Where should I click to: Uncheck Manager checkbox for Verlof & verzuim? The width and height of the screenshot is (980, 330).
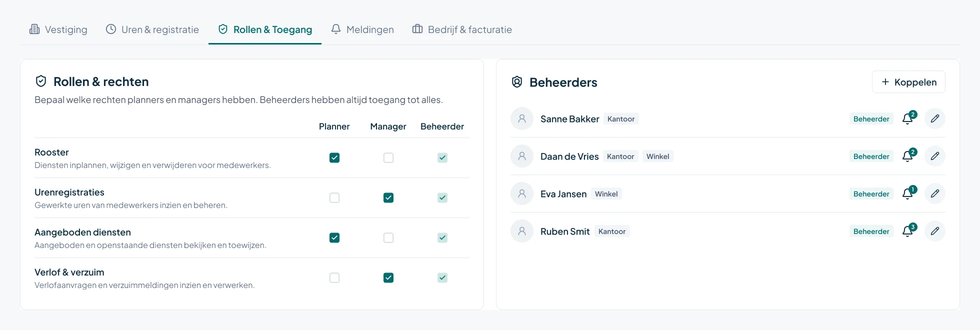388,277
